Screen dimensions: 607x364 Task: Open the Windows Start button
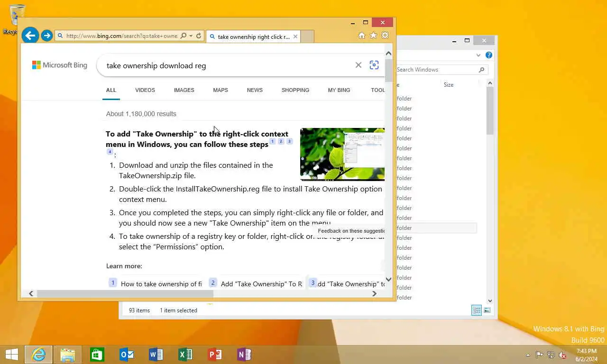click(11, 354)
